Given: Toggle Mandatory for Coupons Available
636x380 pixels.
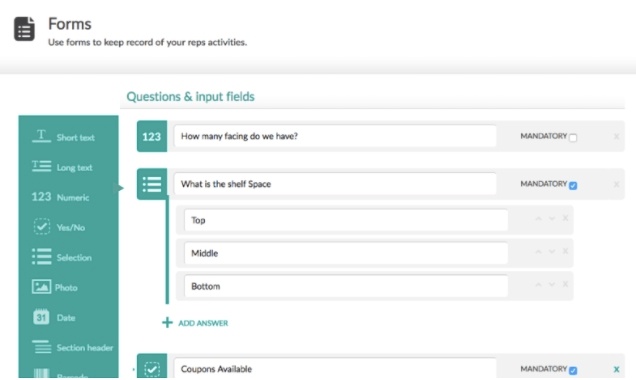Looking at the screenshot, I should 573,370.
